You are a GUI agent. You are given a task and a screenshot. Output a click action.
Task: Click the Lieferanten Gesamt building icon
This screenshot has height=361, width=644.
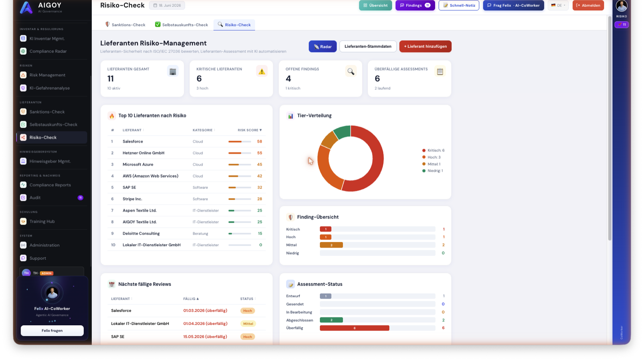(173, 72)
